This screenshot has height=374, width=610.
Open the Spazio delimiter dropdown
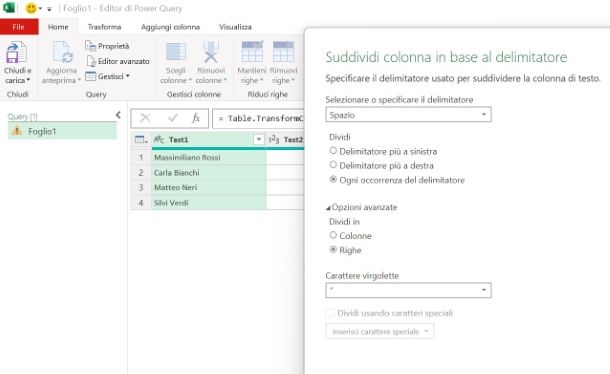point(408,115)
